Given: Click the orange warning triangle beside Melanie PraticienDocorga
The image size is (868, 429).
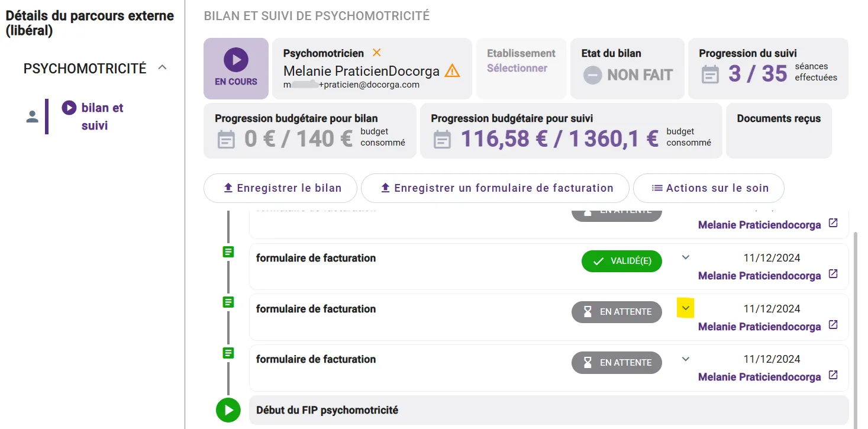Looking at the screenshot, I should click(x=452, y=71).
